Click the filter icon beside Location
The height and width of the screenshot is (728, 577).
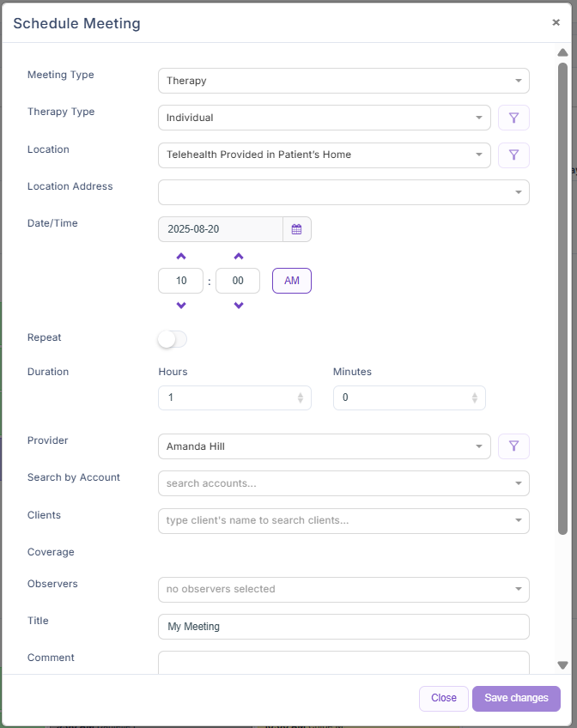(513, 155)
